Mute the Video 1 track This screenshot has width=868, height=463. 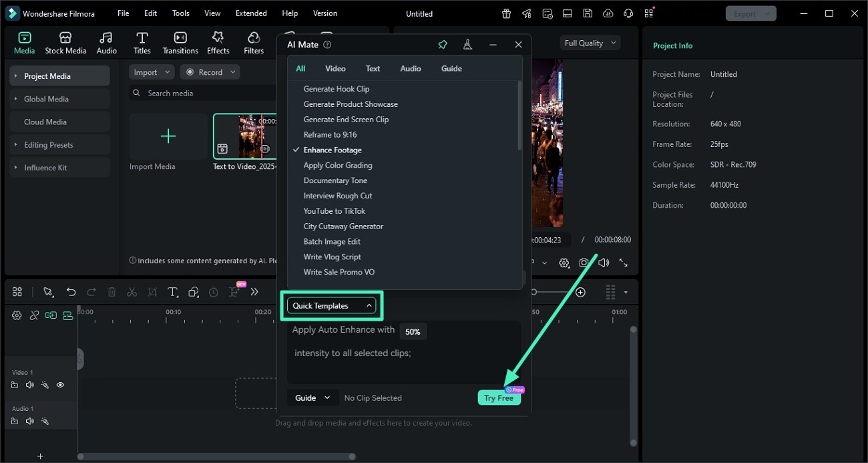[29, 385]
